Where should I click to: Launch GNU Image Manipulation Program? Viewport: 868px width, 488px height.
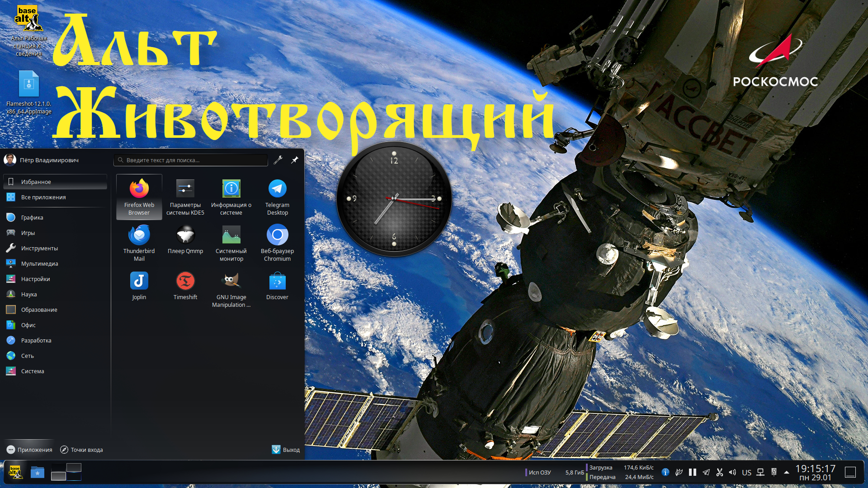pos(231,289)
